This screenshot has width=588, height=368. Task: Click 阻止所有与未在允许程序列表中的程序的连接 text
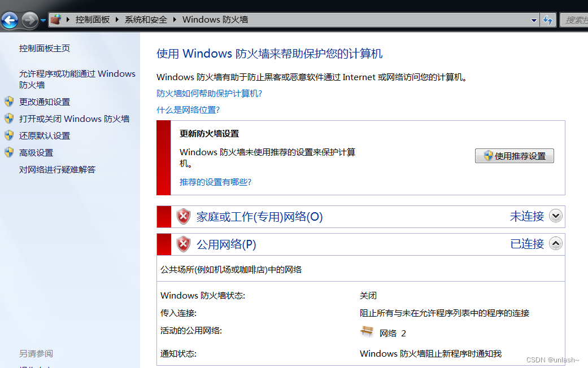pos(445,313)
